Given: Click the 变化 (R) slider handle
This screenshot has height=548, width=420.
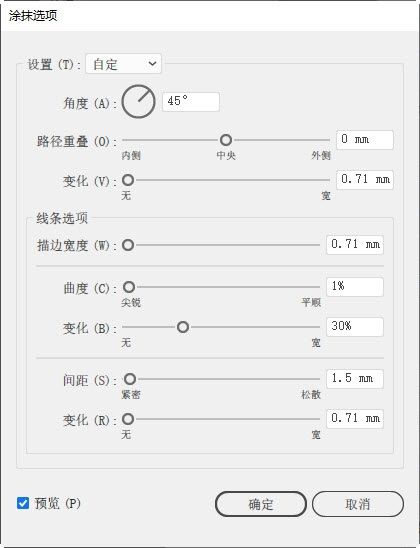Looking at the screenshot, I should [x=128, y=419].
